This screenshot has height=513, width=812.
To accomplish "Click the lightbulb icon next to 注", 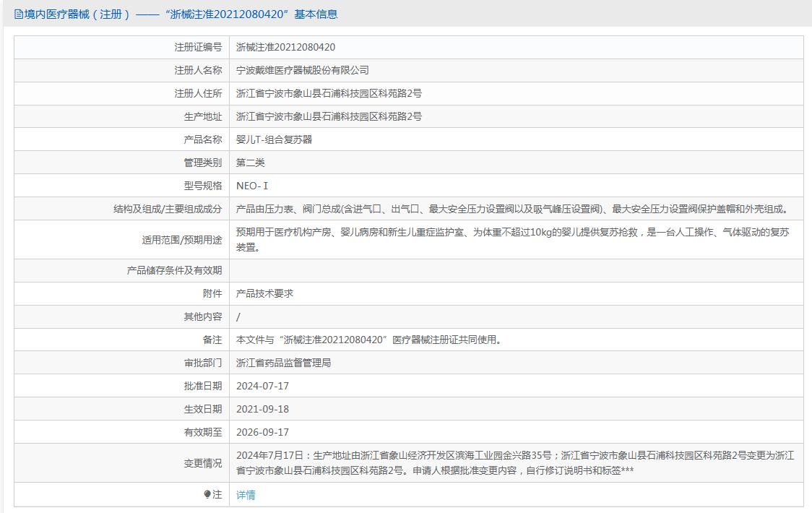I will coord(207,495).
